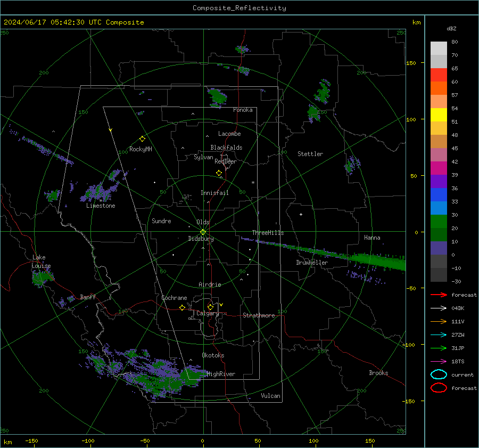Click the Cochrane town label
Screen dimensions: 479x448
[174, 298]
